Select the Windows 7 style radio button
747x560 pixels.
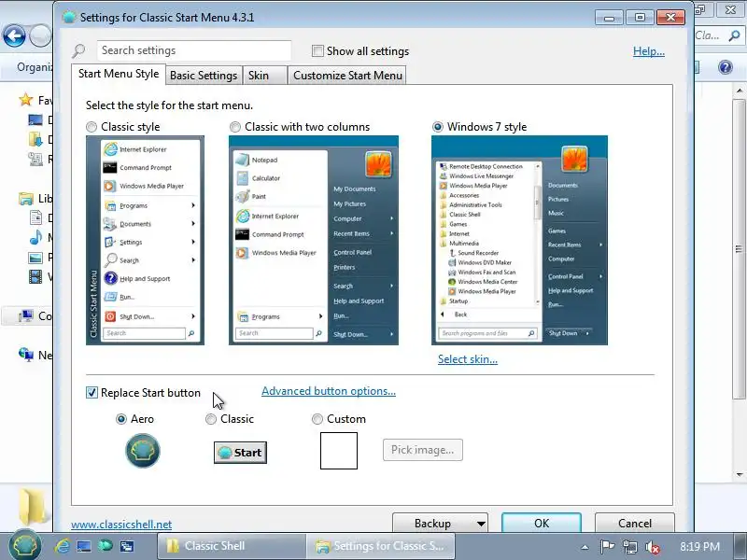tap(437, 127)
